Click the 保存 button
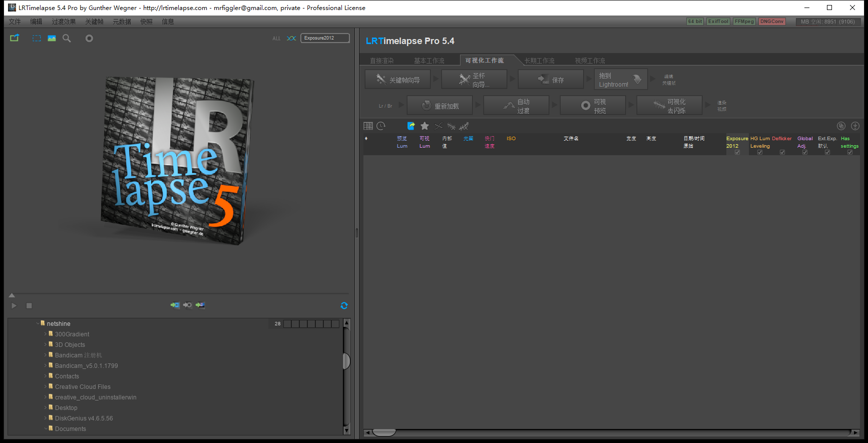Image resolution: width=868 pixels, height=443 pixels. click(551, 80)
